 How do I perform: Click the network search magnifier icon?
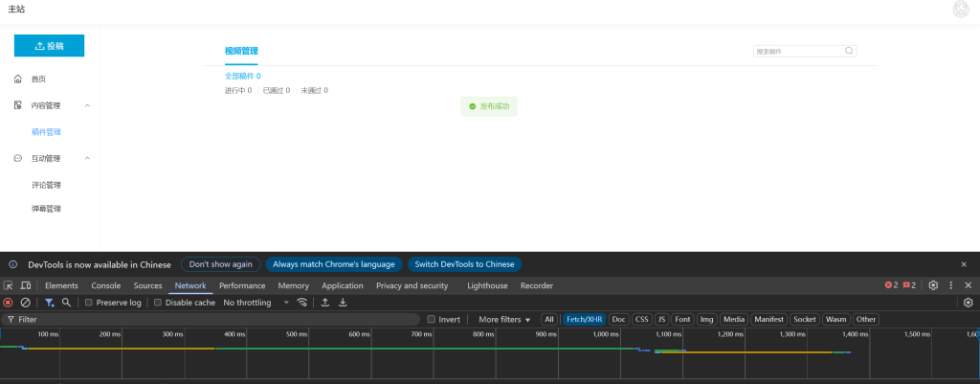pos(67,303)
